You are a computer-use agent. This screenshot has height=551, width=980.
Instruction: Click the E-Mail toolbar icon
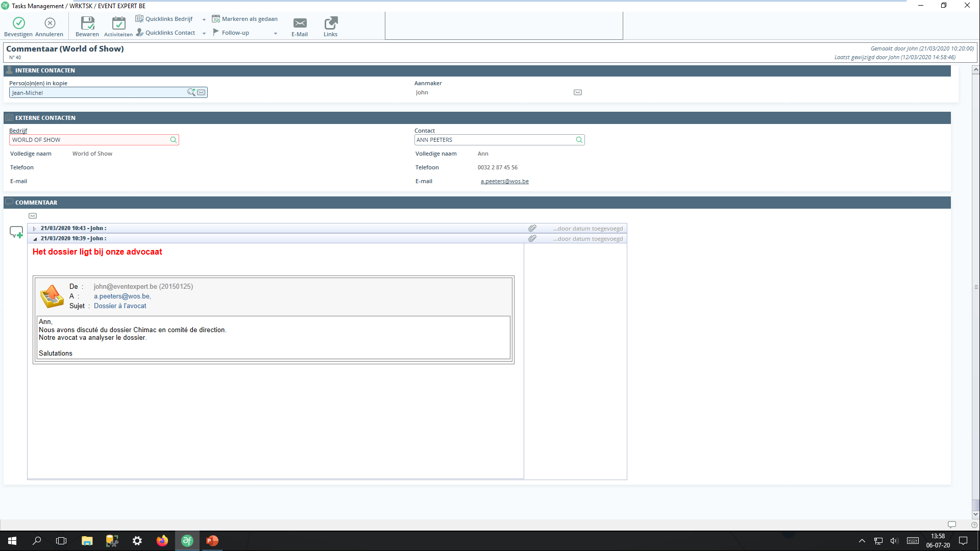pos(300,23)
